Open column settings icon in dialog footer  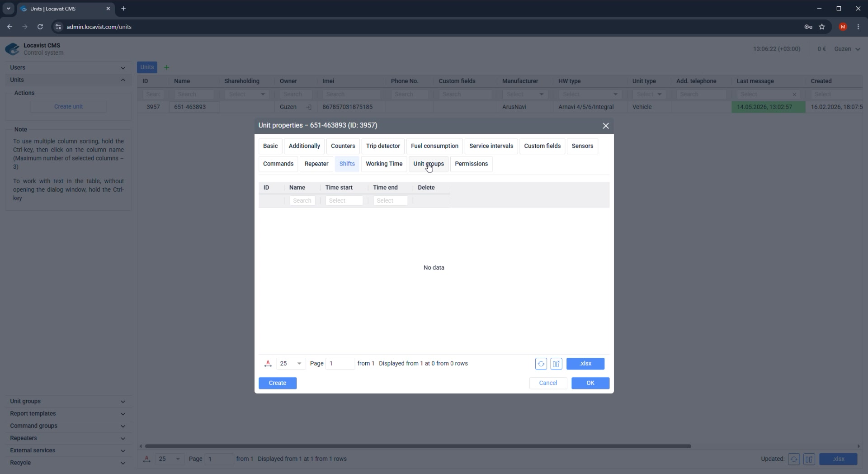pos(557,364)
